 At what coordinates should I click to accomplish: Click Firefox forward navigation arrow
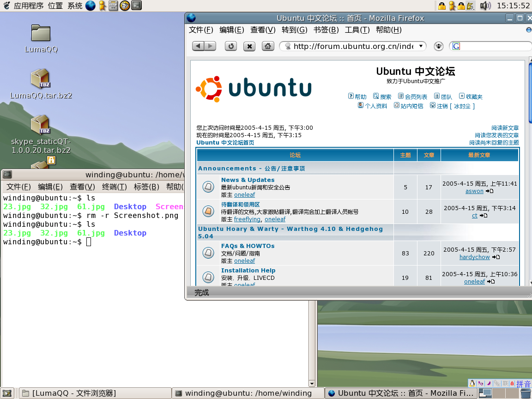pyautogui.click(x=211, y=46)
